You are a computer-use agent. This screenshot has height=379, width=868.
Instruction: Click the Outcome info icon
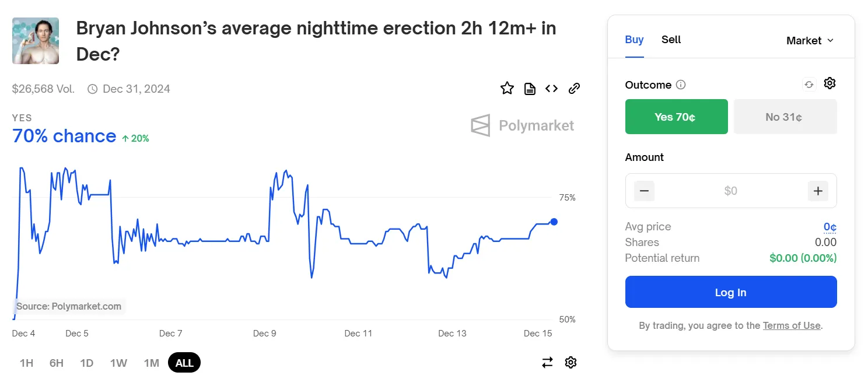(681, 85)
